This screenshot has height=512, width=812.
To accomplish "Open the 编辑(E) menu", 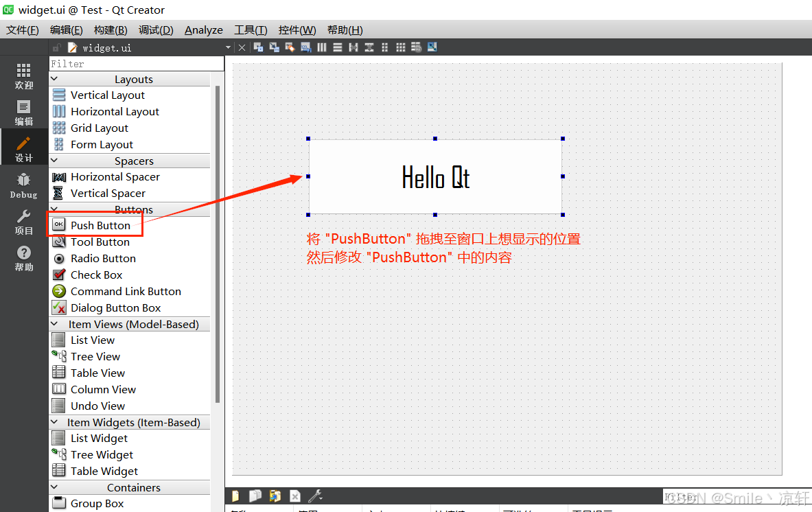I will click(x=67, y=30).
